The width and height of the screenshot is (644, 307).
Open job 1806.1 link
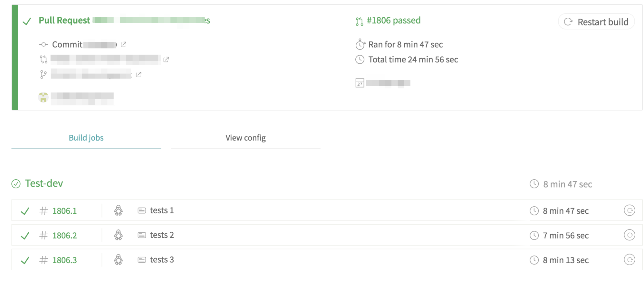64,211
